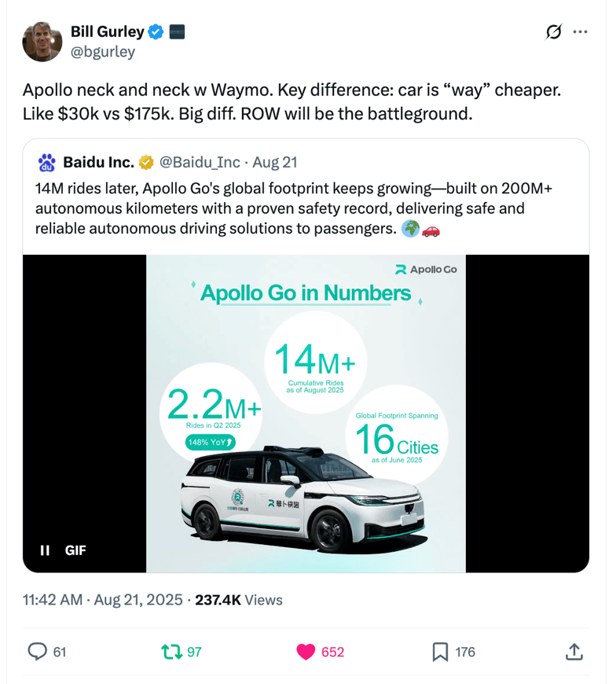
Task: Open the Bill Gurley display name
Action: click(x=107, y=32)
